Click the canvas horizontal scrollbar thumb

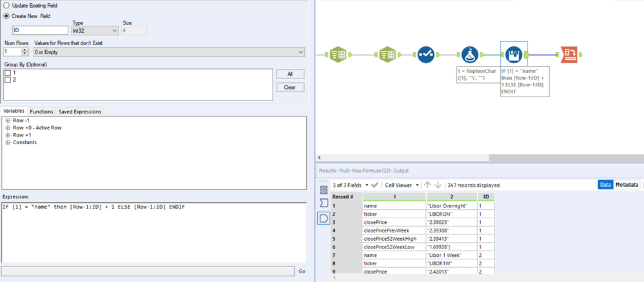[x=567, y=157]
